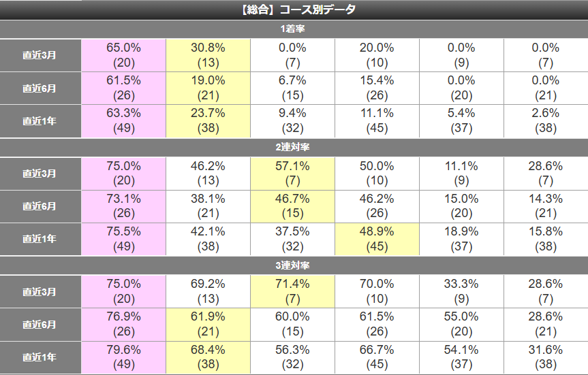The width and height of the screenshot is (588, 375).
Task: Click the pink 79.6% cell
Action: [123, 357]
